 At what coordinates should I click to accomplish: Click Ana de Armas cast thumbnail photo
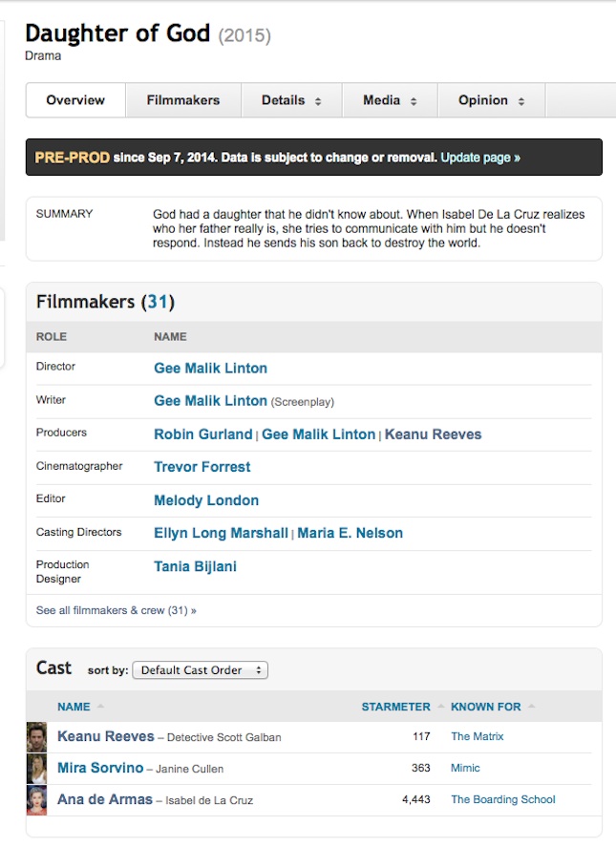pos(36,800)
